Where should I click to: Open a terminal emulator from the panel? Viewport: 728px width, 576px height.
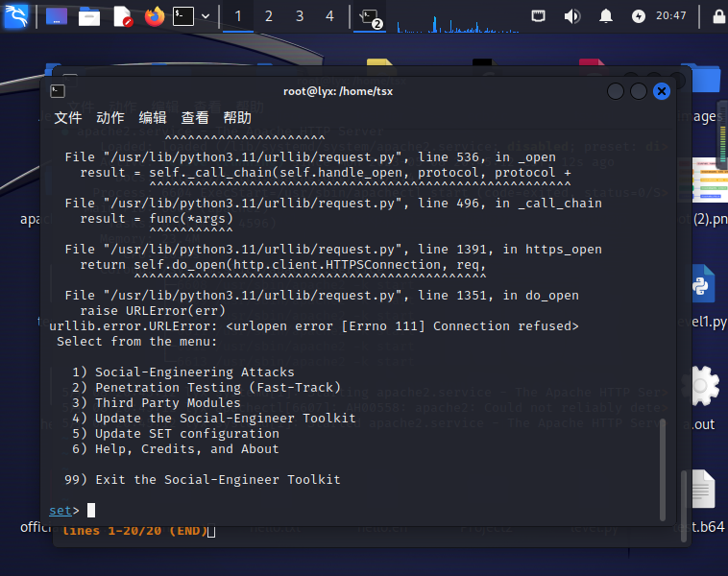coord(183,16)
